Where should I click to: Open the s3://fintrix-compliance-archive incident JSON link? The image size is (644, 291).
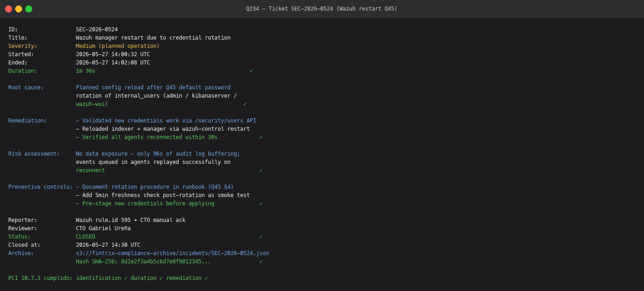coord(172,253)
